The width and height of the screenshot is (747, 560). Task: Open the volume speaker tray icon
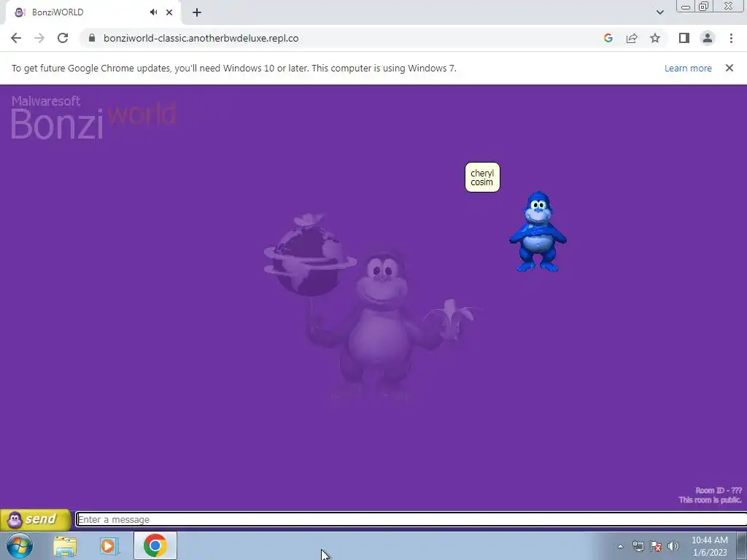[x=673, y=546]
